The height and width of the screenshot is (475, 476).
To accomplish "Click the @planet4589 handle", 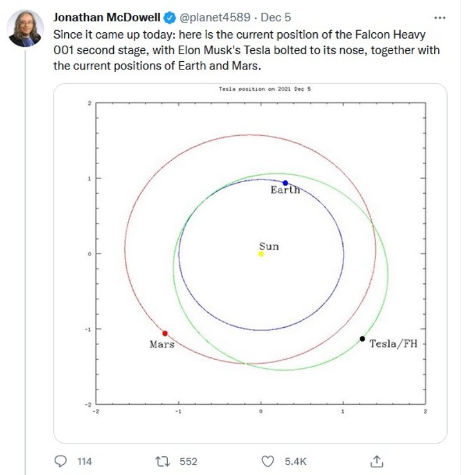I will point(215,17).
